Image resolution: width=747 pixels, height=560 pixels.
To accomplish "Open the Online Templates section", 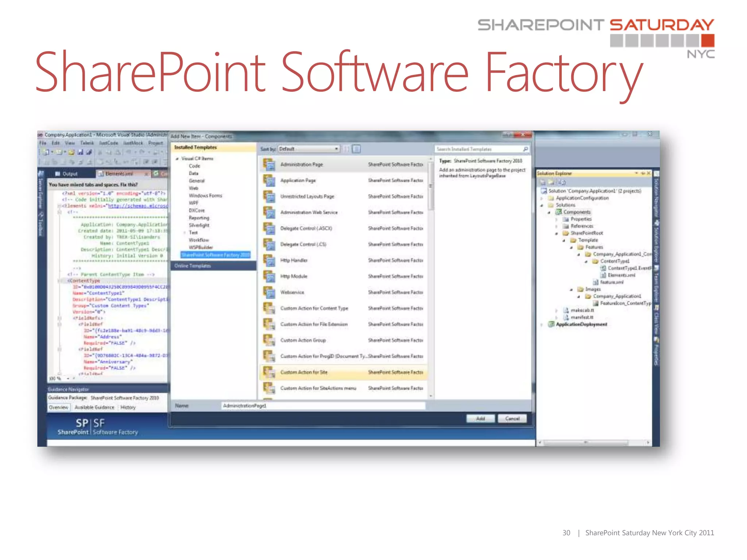I will point(213,266).
